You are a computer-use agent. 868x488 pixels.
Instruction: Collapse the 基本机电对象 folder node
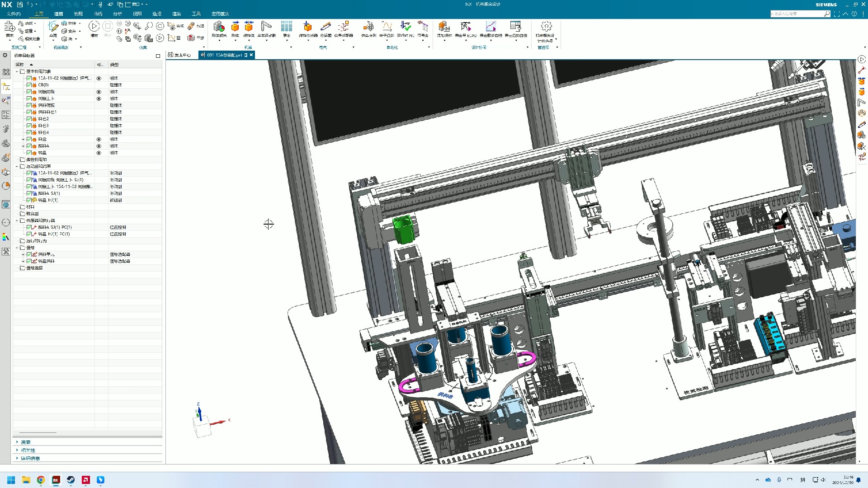coord(17,71)
